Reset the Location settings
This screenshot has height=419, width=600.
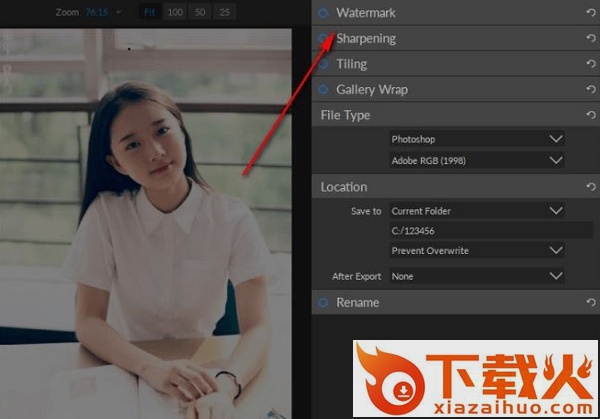point(591,187)
